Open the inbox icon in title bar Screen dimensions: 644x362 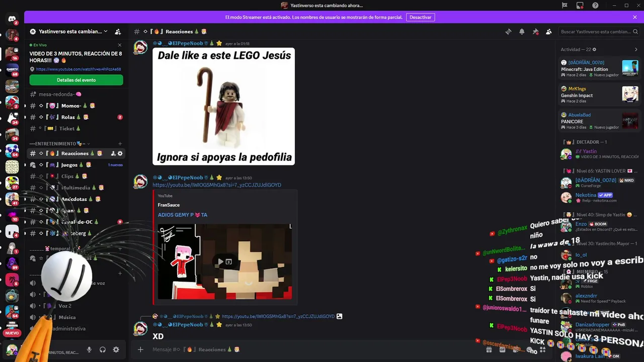tap(580, 6)
